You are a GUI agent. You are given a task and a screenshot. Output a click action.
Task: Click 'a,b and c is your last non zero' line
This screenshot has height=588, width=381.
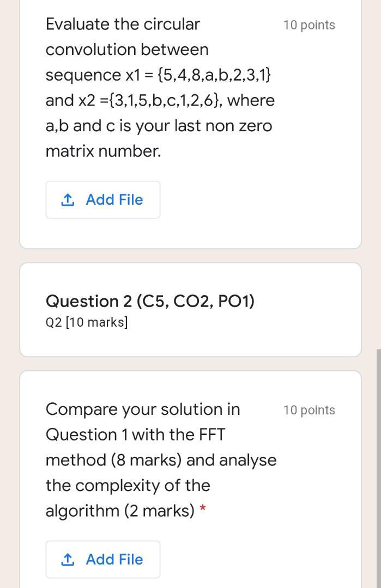159,126
